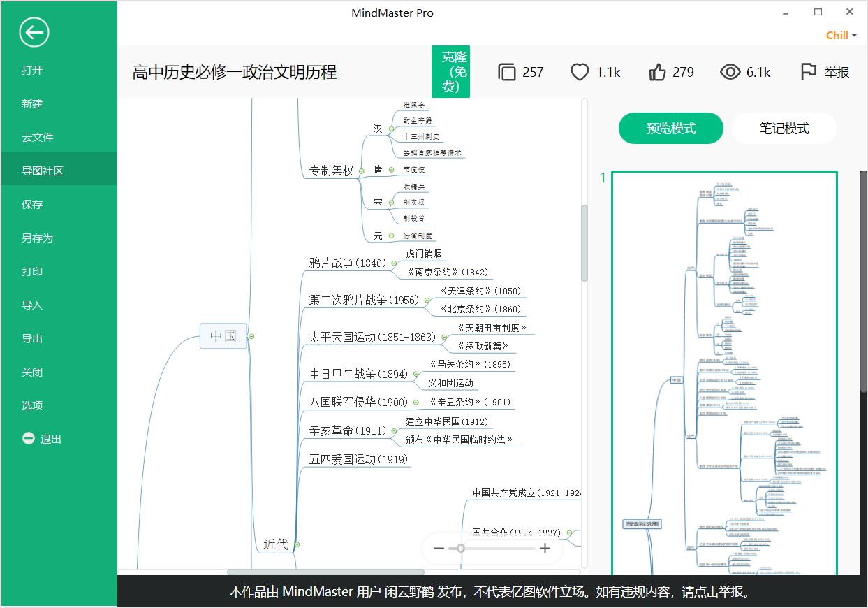The width and height of the screenshot is (868, 608).
Task: Collapse the 专制集权 node
Action: click(362, 171)
